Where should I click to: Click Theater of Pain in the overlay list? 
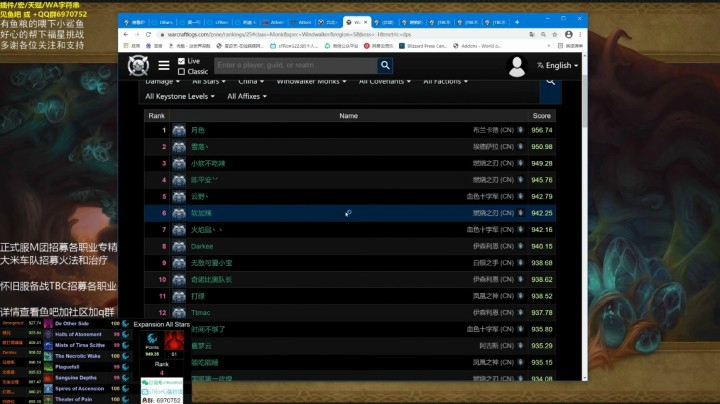[x=73, y=399]
